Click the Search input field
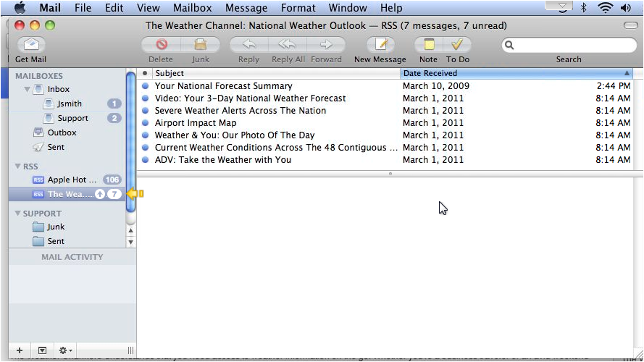 pyautogui.click(x=572, y=45)
